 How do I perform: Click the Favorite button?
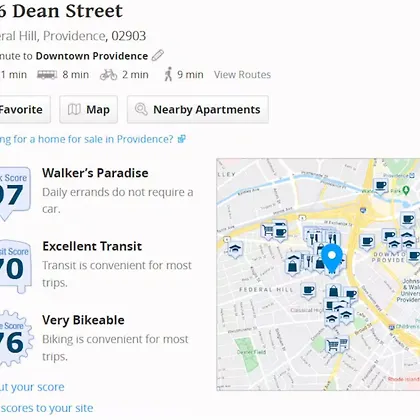[x=22, y=109]
